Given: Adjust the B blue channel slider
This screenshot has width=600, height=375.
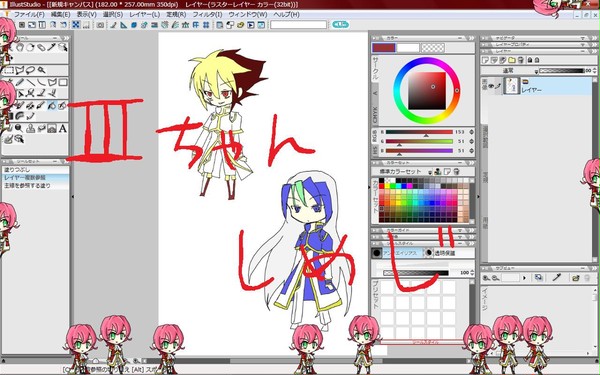Looking at the screenshot, I should click(x=419, y=151).
